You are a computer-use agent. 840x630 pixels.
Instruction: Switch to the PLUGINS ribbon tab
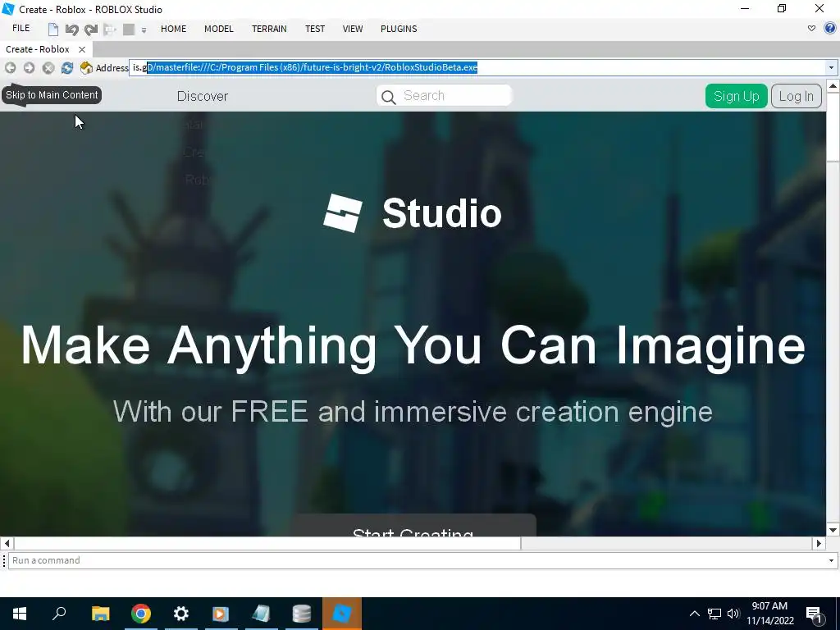click(399, 29)
